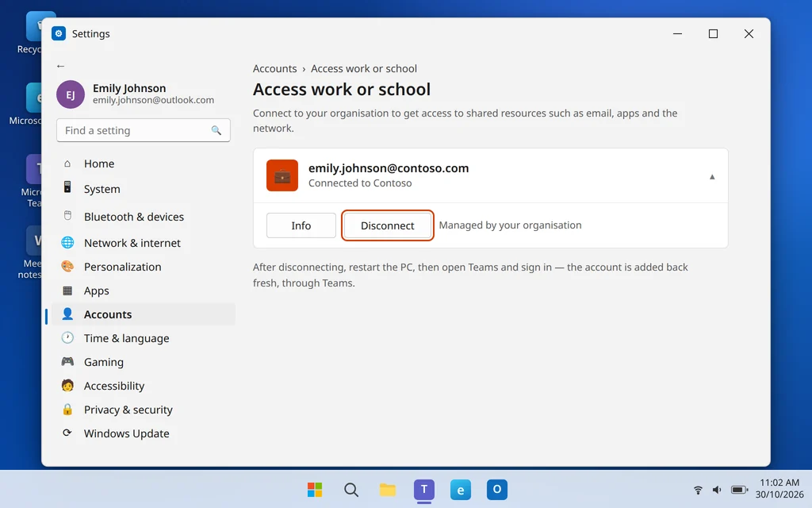Open Info for the Contoso account

coord(301,225)
